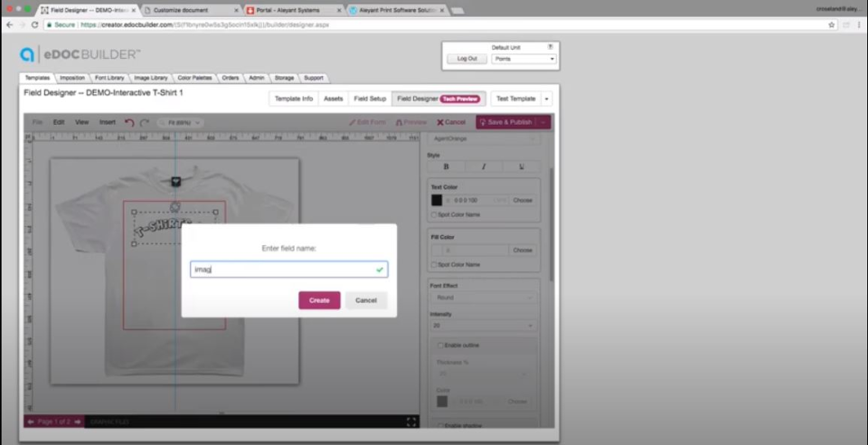This screenshot has height=445, width=868.
Task: Click Edit Form in designer toolbar
Action: (367, 122)
